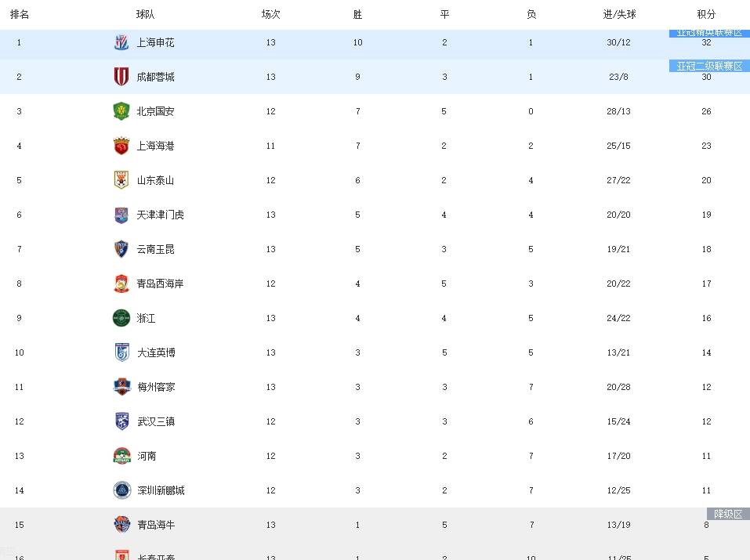Click the Yunnan Yukun (云南玉昆) team logo

click(x=121, y=249)
